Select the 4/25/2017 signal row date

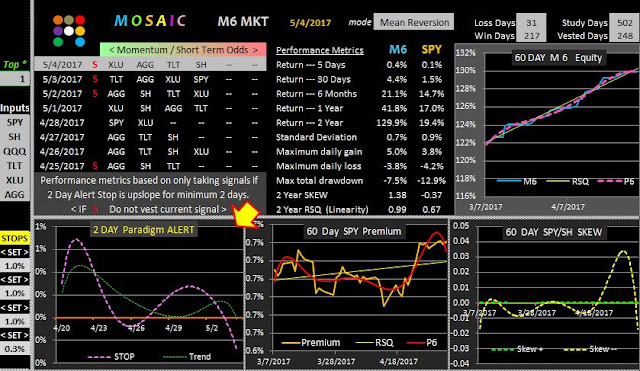coord(62,166)
